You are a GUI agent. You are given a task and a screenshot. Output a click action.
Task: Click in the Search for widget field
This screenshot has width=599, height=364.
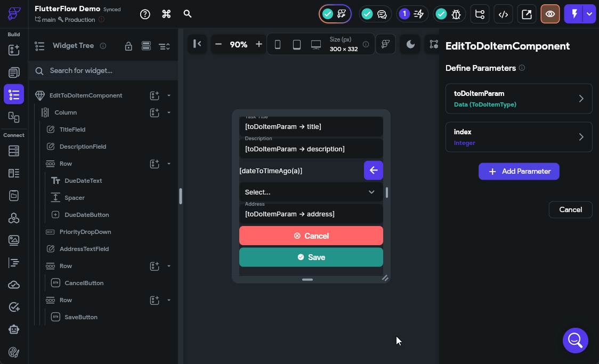tap(103, 71)
